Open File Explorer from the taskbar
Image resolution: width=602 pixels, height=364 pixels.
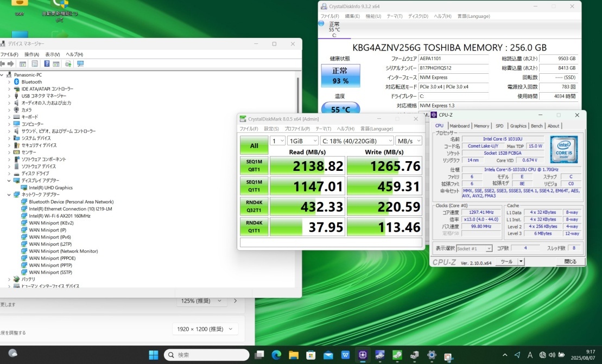[x=294, y=355]
